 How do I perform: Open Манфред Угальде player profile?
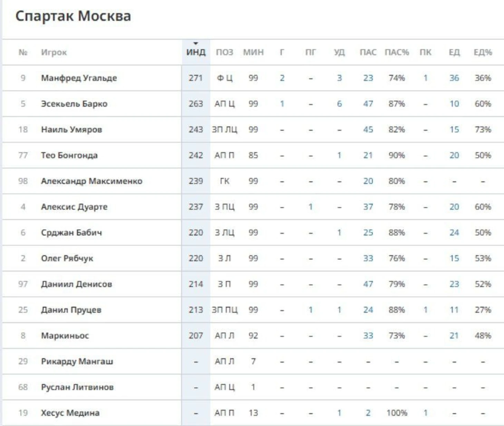tap(79, 78)
